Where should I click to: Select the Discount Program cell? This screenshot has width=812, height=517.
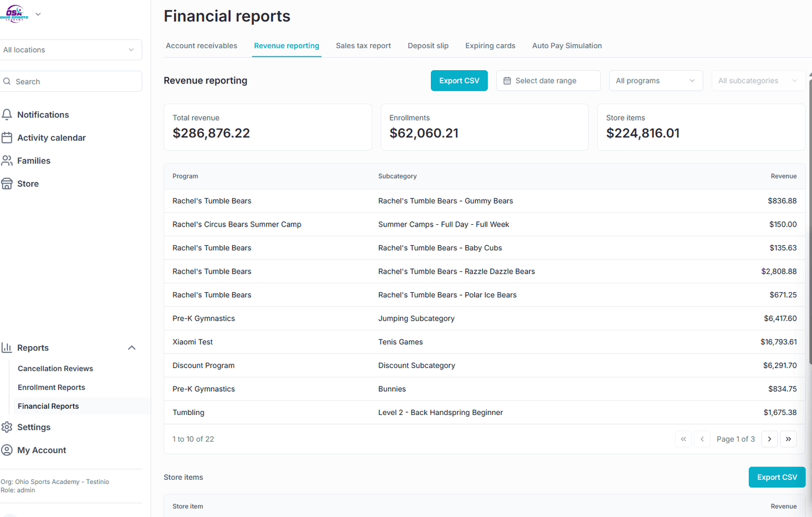click(x=204, y=366)
